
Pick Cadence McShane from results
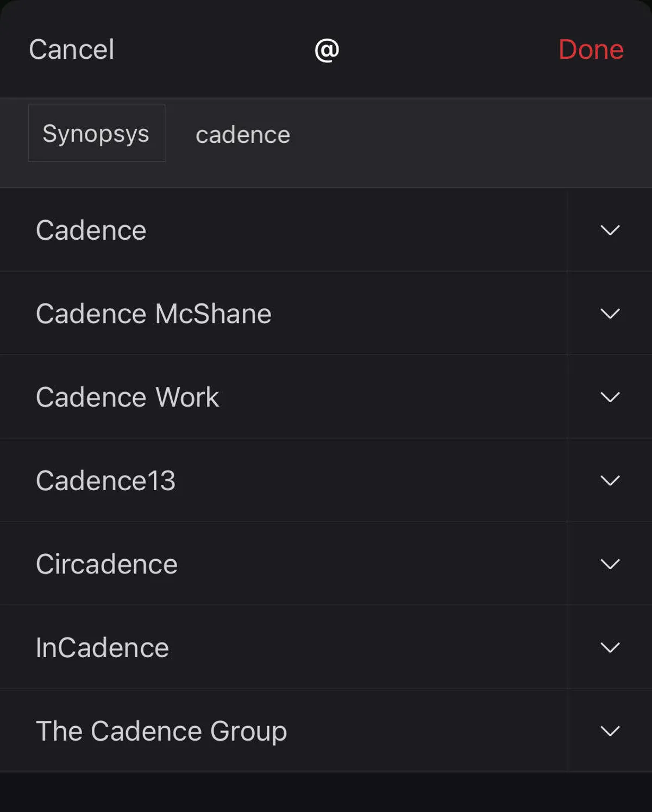[x=153, y=314]
